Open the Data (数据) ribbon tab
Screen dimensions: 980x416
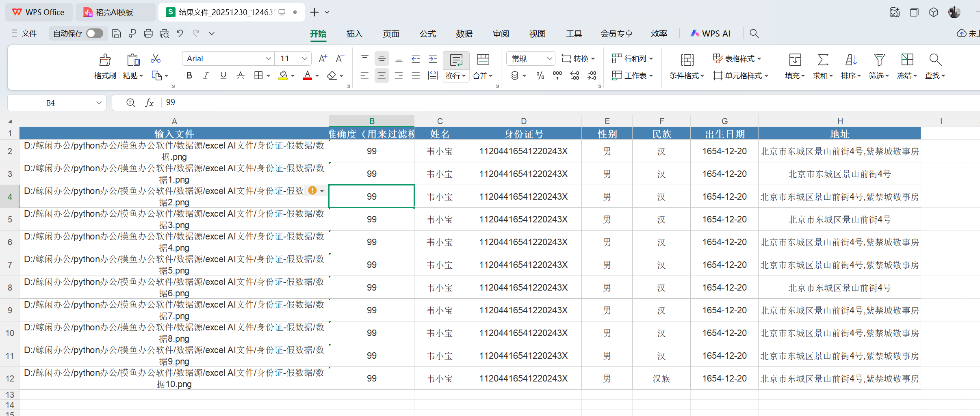tap(464, 34)
